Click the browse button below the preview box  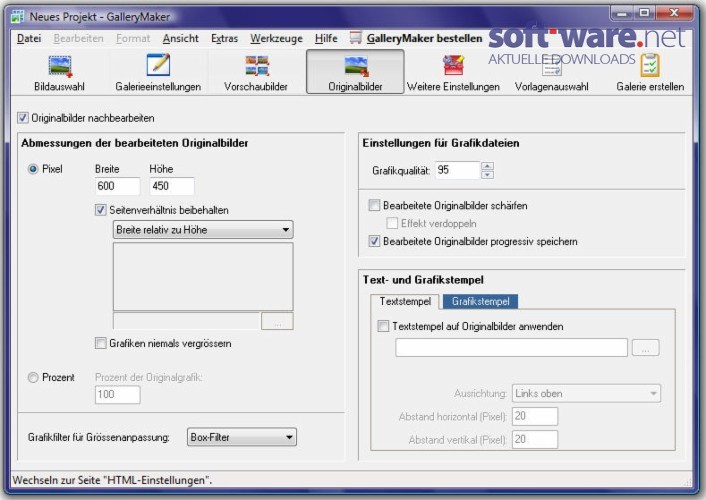pos(277,321)
